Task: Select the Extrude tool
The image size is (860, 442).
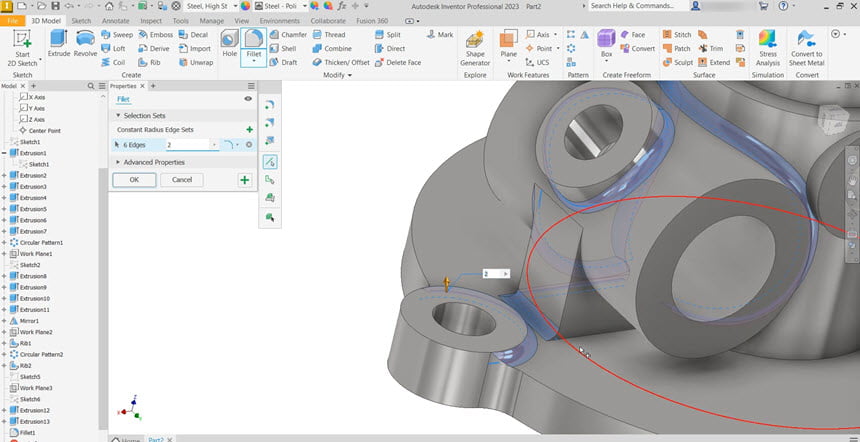Action: 59,44
